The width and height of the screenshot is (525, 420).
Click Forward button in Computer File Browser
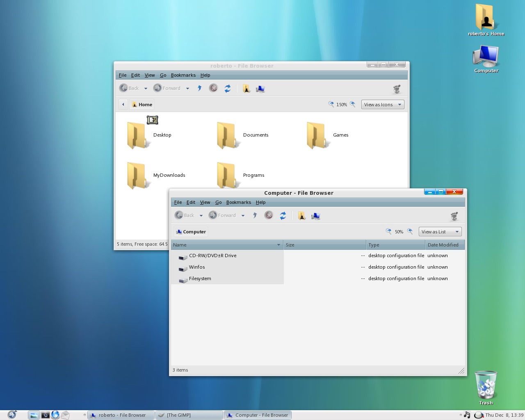tap(222, 215)
